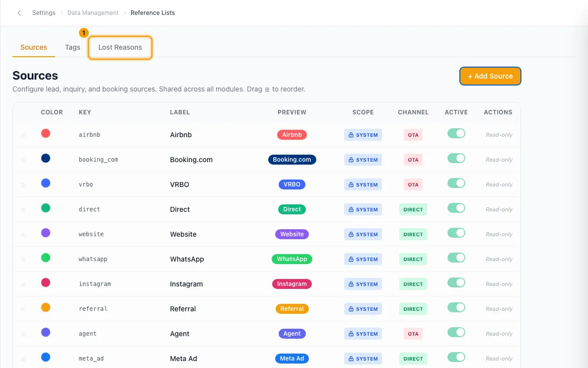The image size is (588, 368).
Task: Click the SYSTEM lock badge for instagram
Action: pos(363,284)
